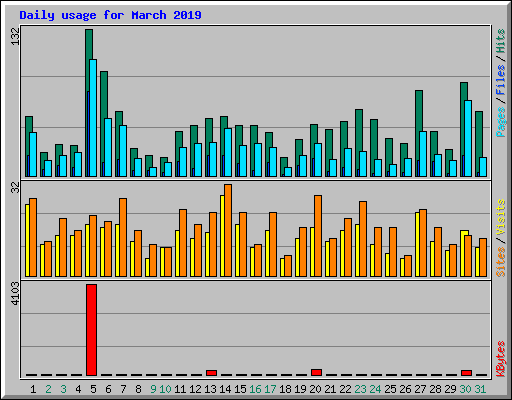Click day label 10 on the axis
This screenshot has height=400, width=512.
pos(165,389)
